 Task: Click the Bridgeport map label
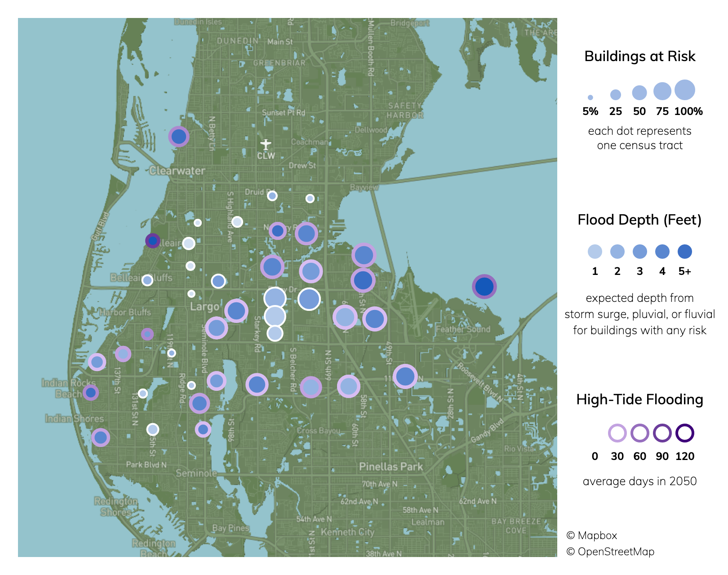click(x=410, y=23)
